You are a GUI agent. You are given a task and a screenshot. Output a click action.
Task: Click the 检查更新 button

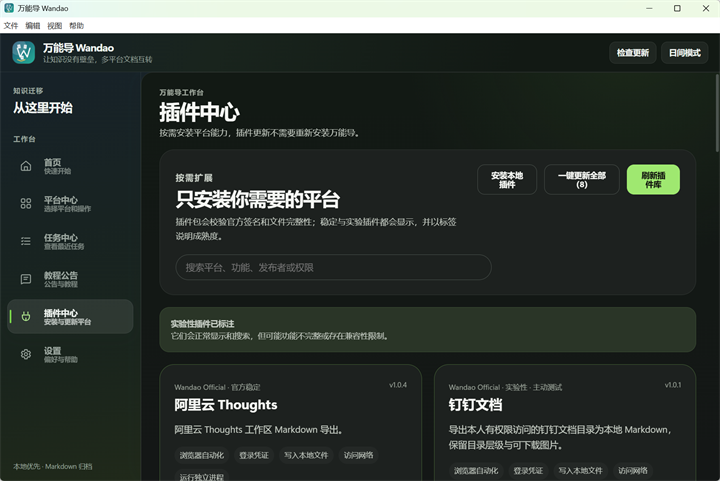(x=633, y=53)
